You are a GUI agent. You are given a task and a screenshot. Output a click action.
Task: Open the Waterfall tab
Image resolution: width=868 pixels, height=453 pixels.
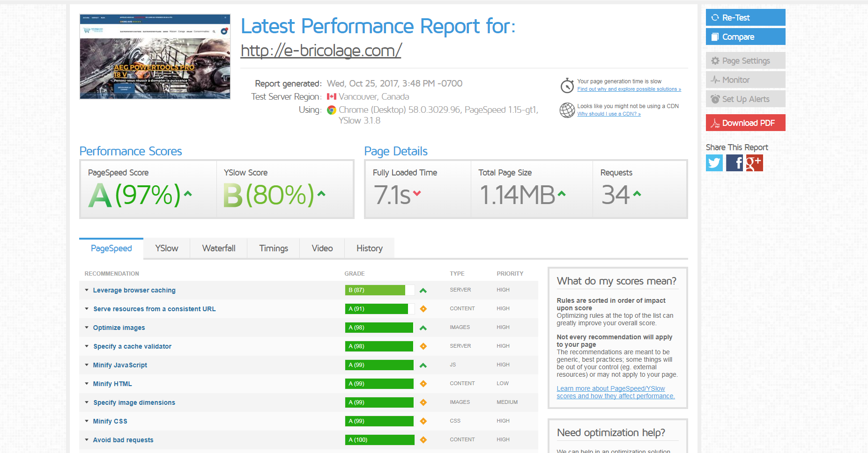[219, 248]
